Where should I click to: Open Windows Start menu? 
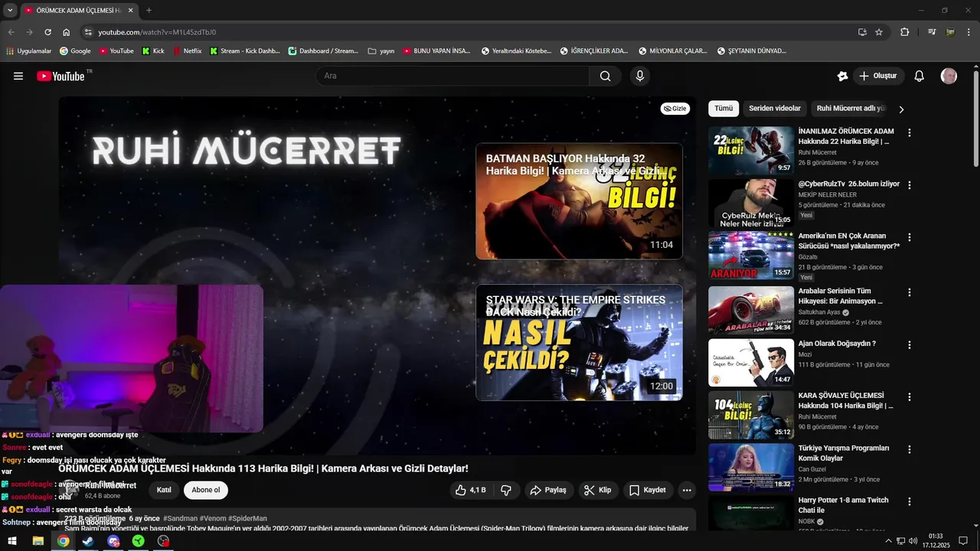[x=12, y=541]
